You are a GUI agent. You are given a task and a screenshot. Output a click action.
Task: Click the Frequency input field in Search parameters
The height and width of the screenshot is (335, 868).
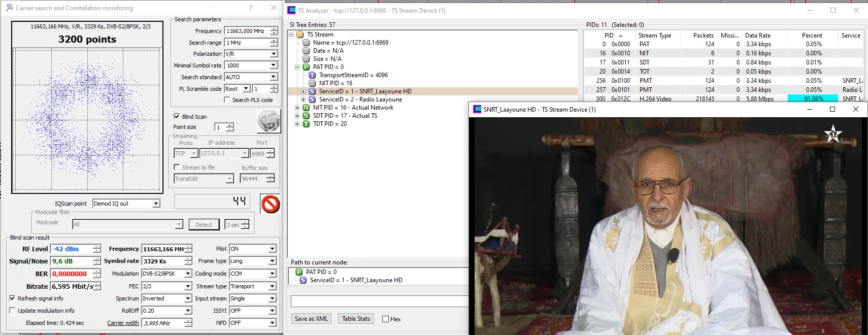[246, 31]
